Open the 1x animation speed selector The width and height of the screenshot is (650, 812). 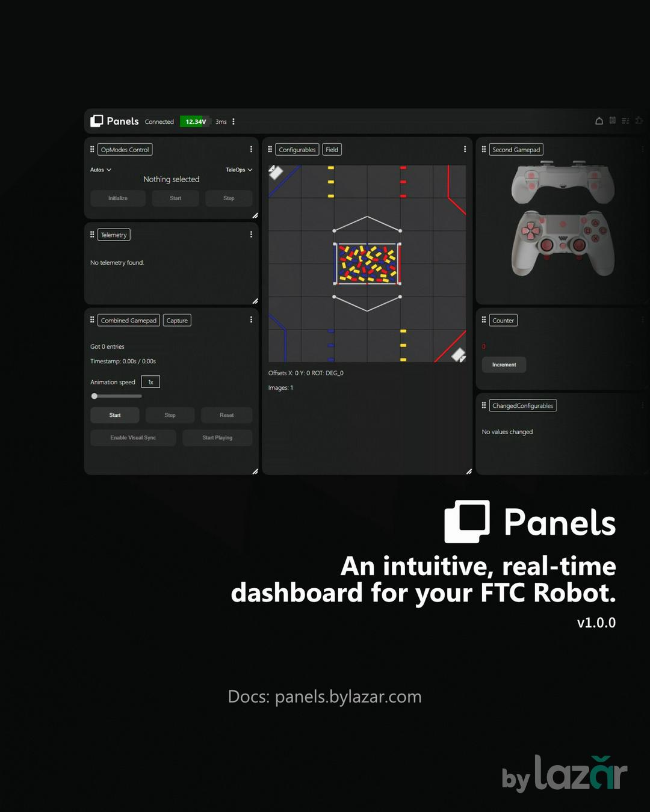[150, 382]
